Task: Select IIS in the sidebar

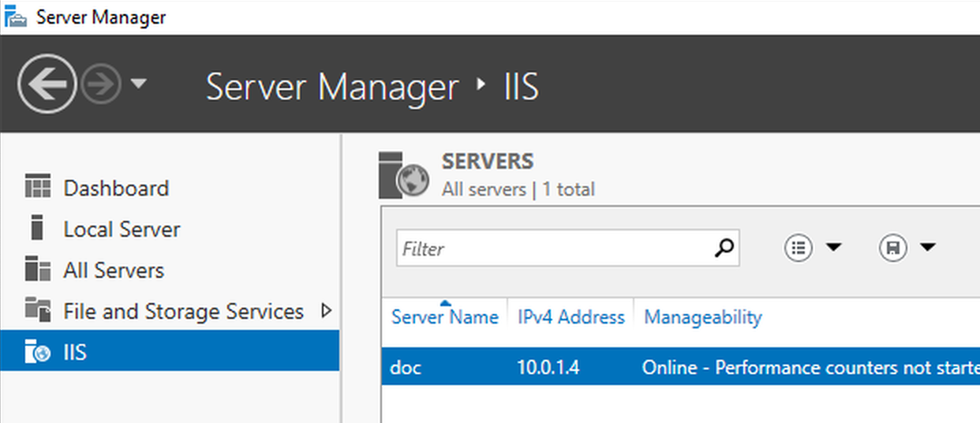Action: click(x=170, y=352)
